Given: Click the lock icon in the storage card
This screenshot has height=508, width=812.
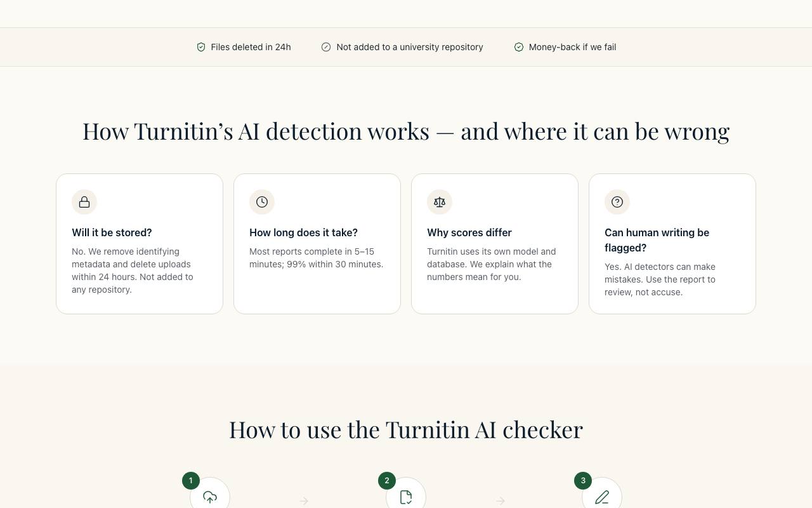Looking at the screenshot, I should (x=84, y=202).
